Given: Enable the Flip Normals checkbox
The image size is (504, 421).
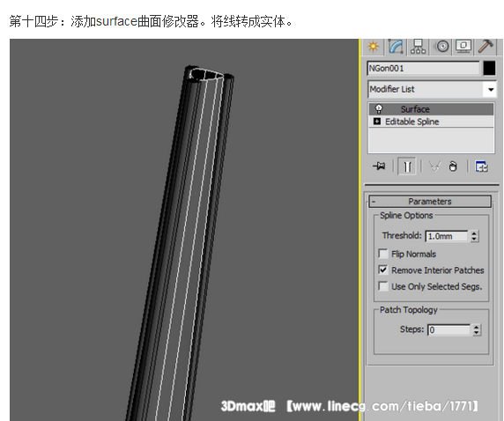Looking at the screenshot, I should [x=383, y=254].
